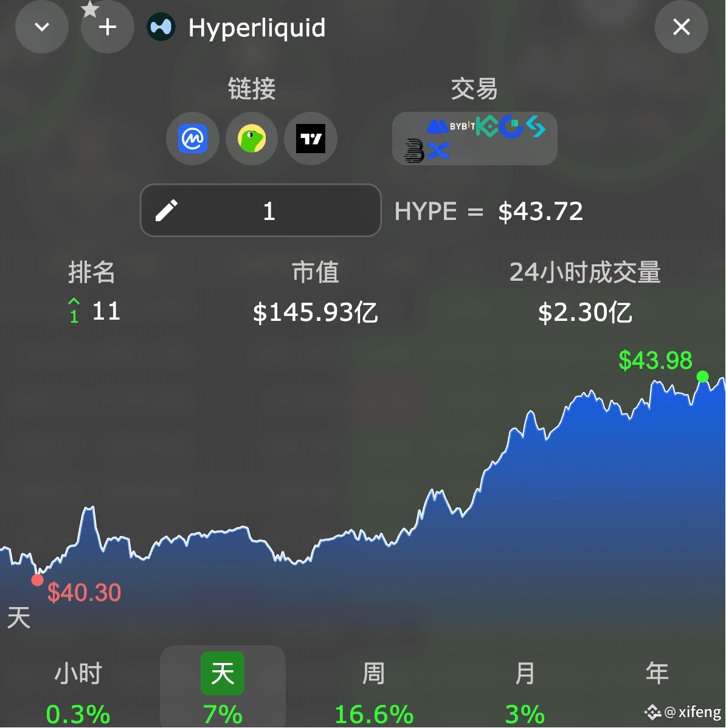Trade on MEXC exchange icon
The width and height of the screenshot is (726, 728).
pyautogui.click(x=438, y=126)
